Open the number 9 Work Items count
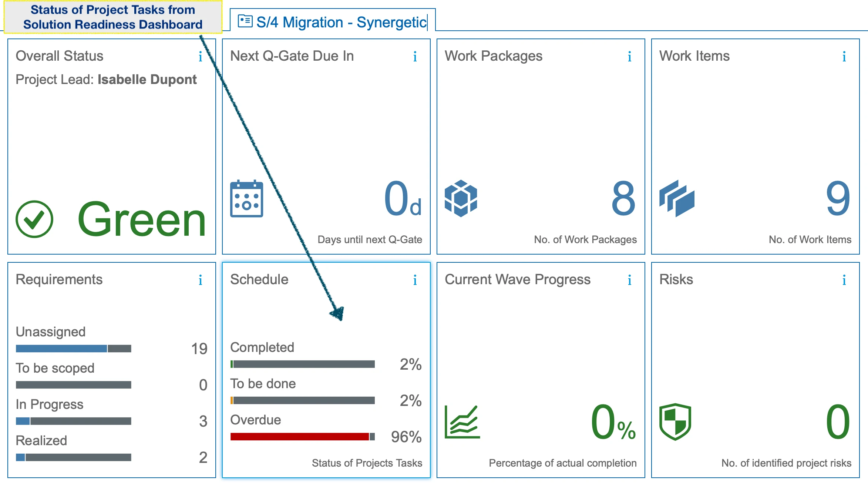Image resolution: width=868 pixels, height=484 pixels. (838, 199)
